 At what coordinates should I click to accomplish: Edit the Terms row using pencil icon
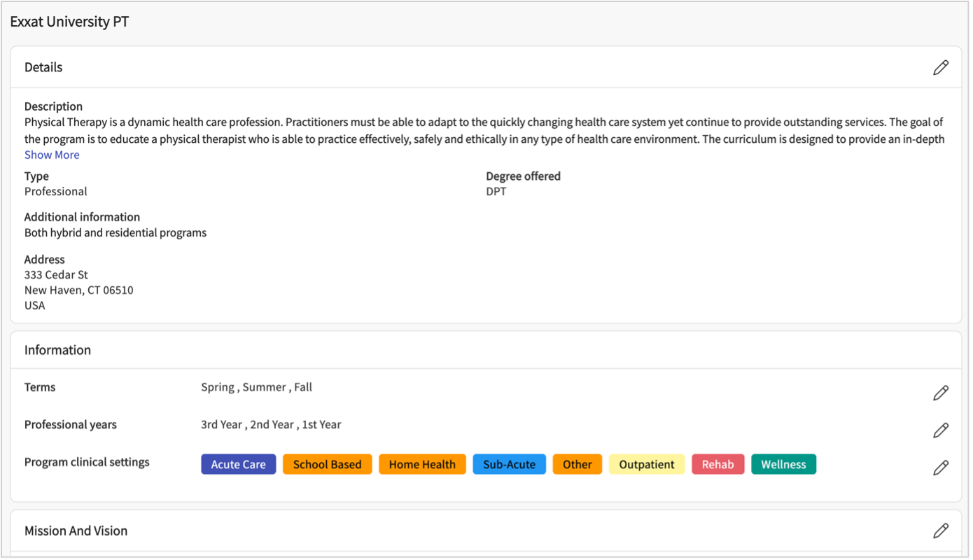pyautogui.click(x=941, y=393)
